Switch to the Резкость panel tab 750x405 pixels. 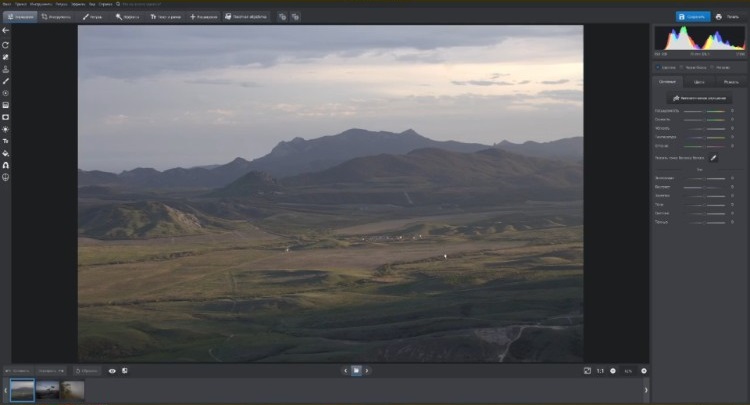point(731,82)
